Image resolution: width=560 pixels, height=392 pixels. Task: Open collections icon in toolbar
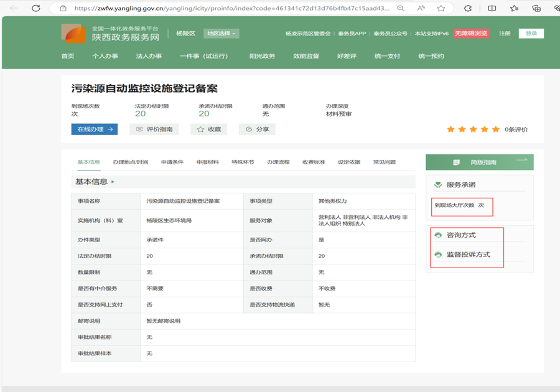tap(536, 8)
